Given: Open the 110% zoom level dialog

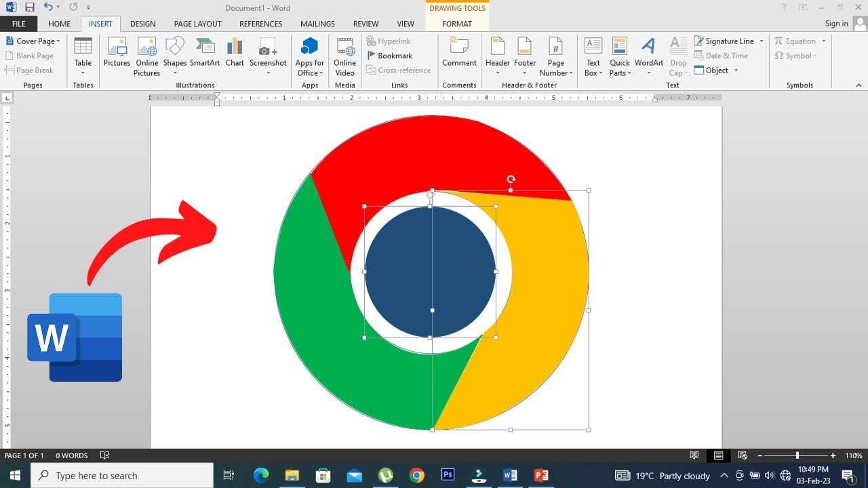Looking at the screenshot, I should [x=854, y=455].
